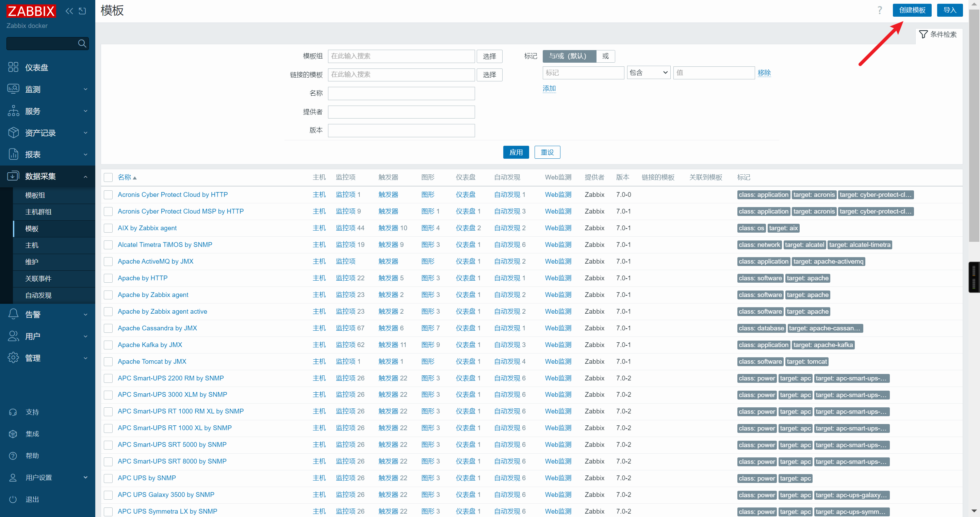980x517 pixels.
Task: Click the 添加 tag link
Action: (549, 89)
